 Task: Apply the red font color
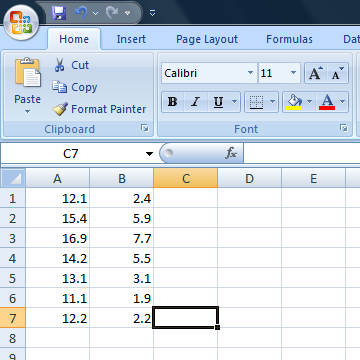[x=327, y=102]
